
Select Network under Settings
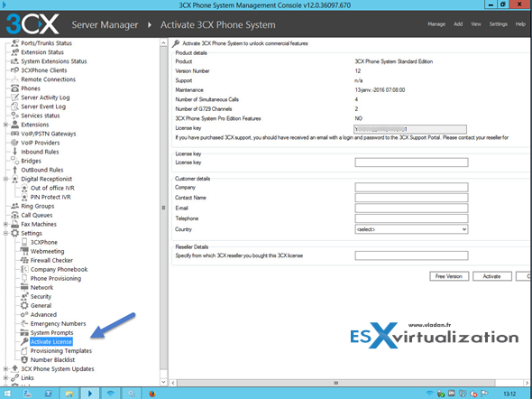tap(41, 287)
